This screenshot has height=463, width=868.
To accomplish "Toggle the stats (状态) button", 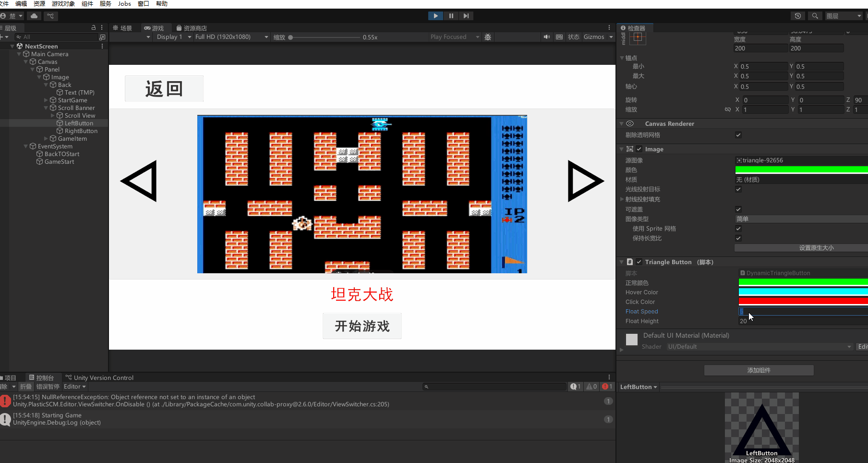I will click(574, 37).
